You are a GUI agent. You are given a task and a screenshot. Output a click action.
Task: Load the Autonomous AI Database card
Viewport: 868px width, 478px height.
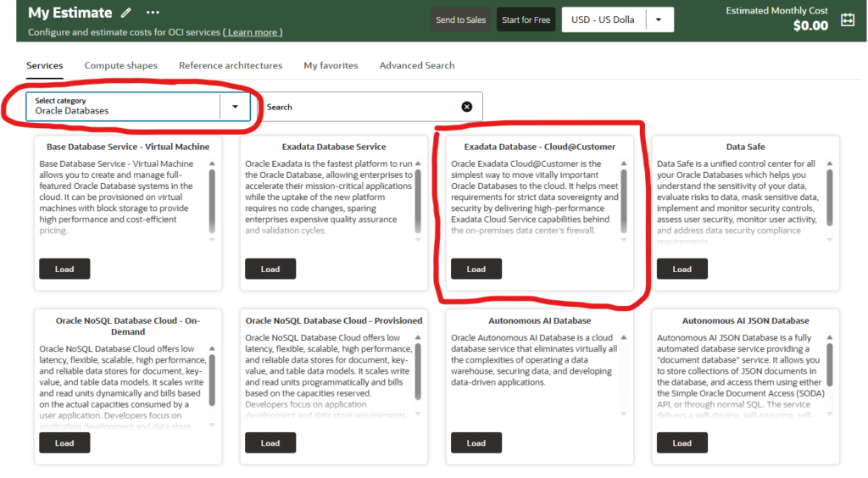(x=476, y=442)
